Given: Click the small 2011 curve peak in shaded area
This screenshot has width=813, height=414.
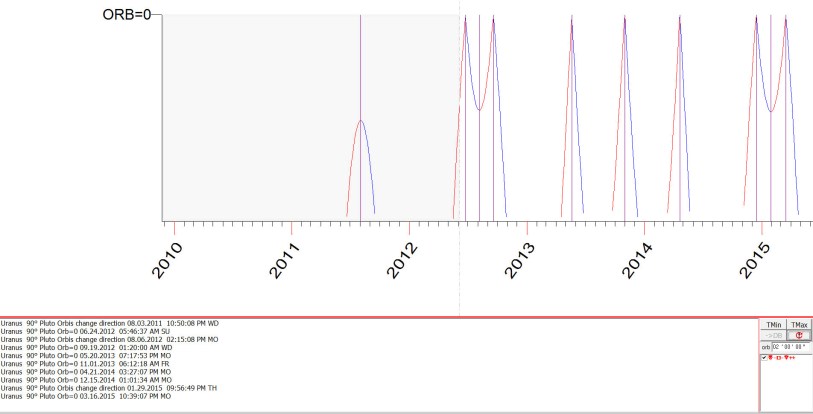Looking at the screenshot, I should (360, 121).
